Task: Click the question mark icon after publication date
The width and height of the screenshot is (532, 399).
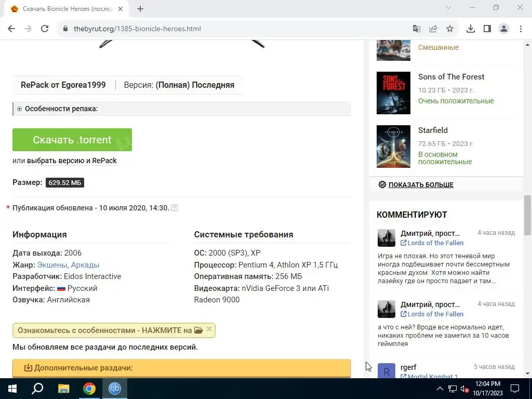Action: point(175,208)
